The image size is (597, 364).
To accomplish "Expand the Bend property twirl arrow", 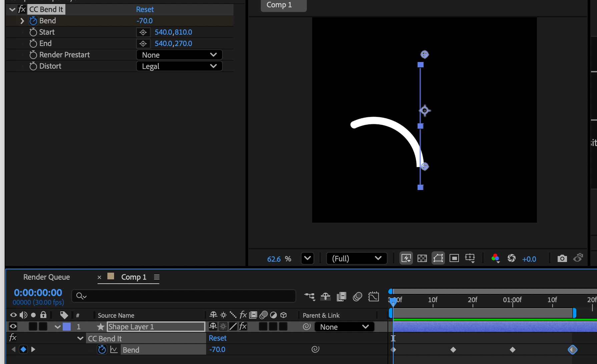I will click(22, 21).
